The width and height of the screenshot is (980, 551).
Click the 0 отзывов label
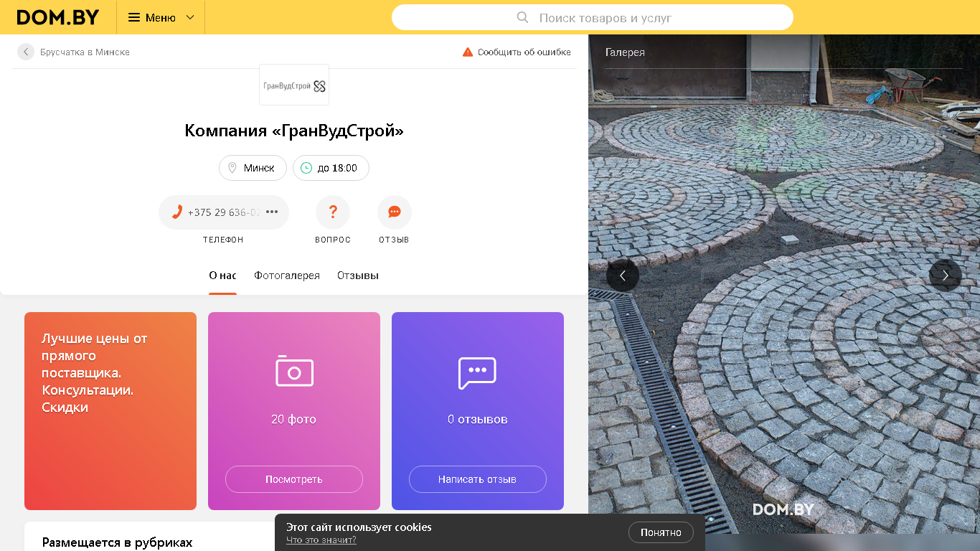pos(477,419)
